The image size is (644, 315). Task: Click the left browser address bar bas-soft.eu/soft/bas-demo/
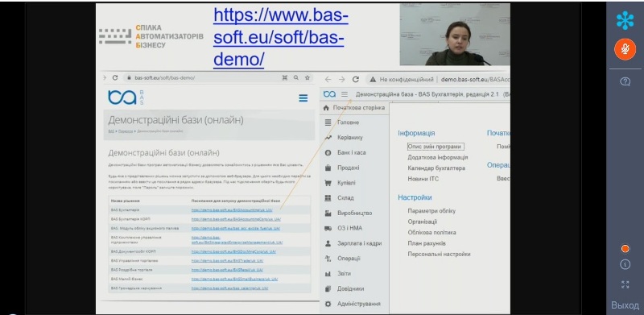pyautogui.click(x=164, y=77)
